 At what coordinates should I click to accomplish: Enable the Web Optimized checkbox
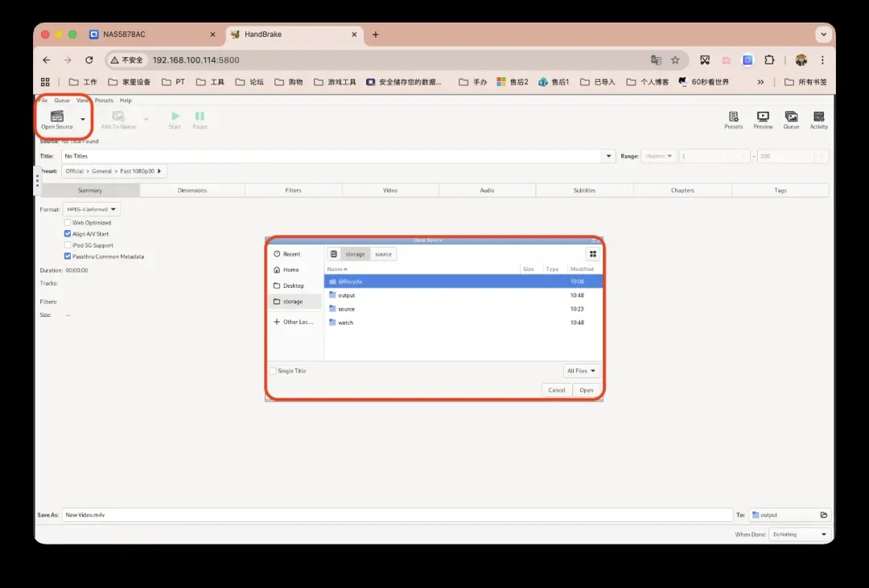pyautogui.click(x=68, y=223)
